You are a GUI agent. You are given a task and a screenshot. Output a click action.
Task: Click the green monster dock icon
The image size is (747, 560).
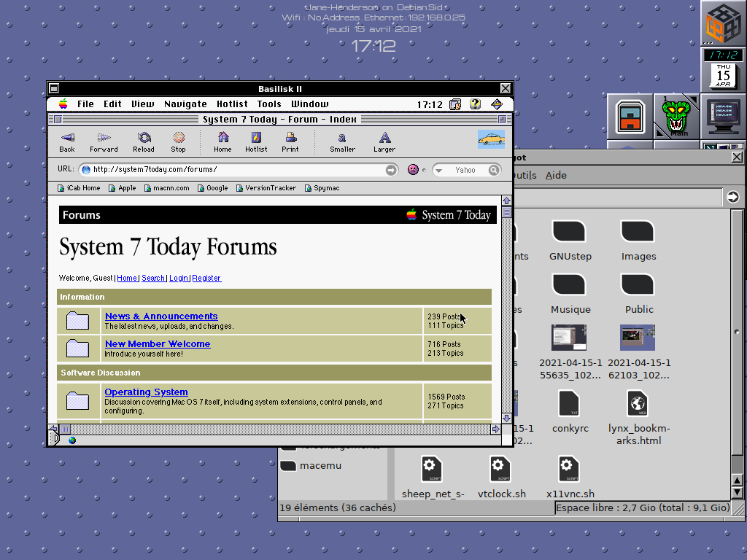676,117
